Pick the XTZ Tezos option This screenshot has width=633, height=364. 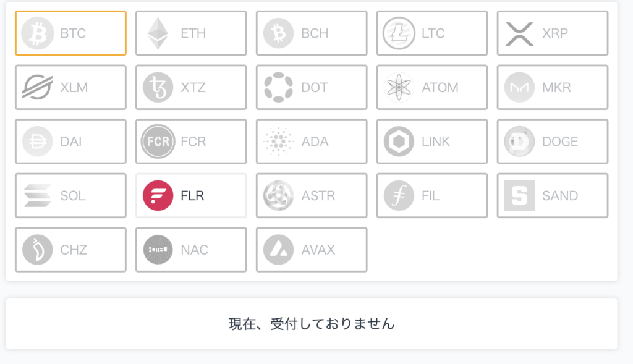click(191, 87)
